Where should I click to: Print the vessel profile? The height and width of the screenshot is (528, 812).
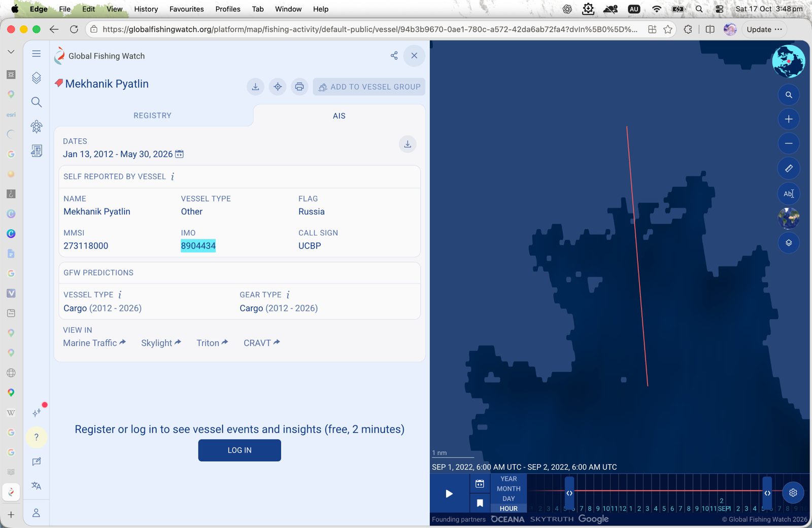coord(299,87)
